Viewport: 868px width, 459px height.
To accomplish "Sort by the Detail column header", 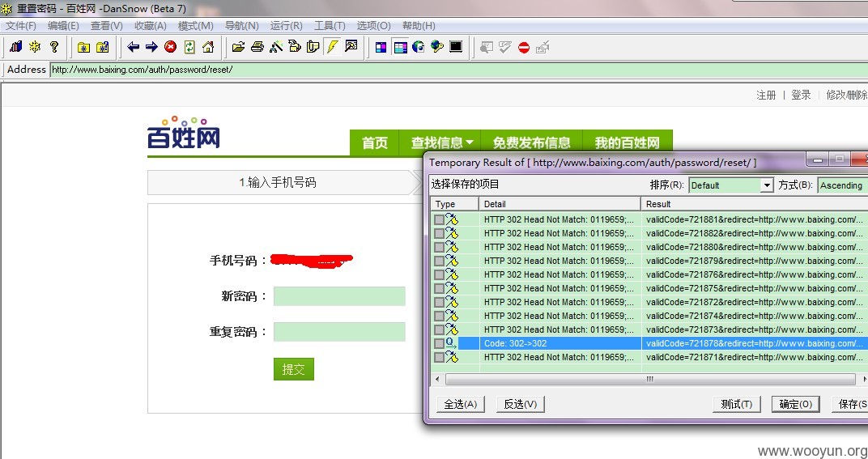I will [560, 204].
